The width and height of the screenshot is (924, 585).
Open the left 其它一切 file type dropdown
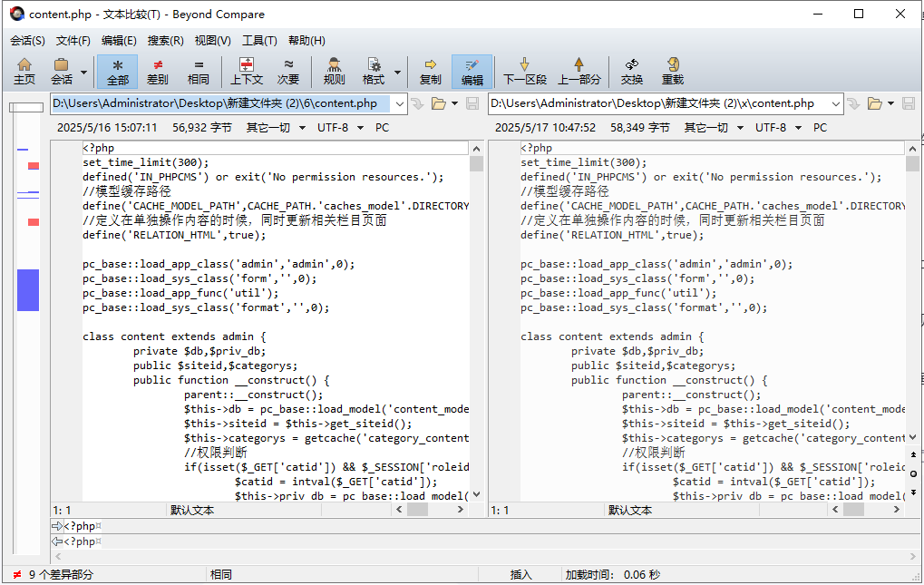[276, 128]
